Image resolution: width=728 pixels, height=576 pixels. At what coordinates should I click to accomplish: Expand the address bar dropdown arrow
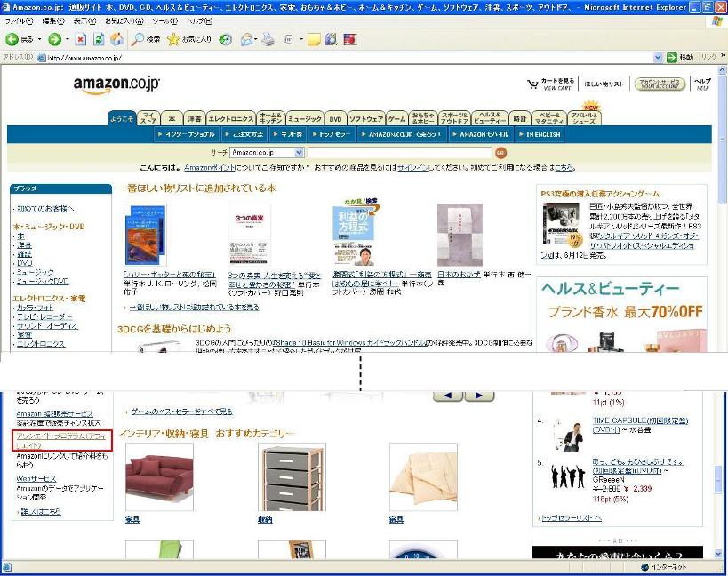click(658, 58)
